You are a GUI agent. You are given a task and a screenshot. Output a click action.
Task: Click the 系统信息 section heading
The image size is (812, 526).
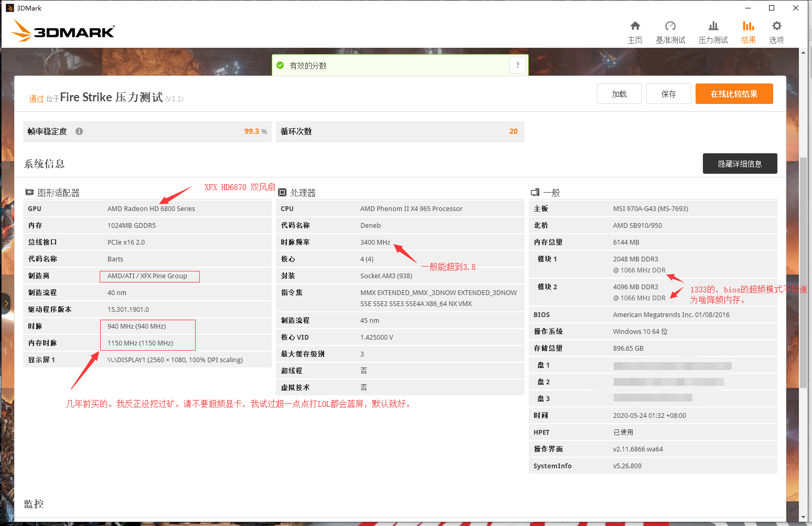(44, 164)
